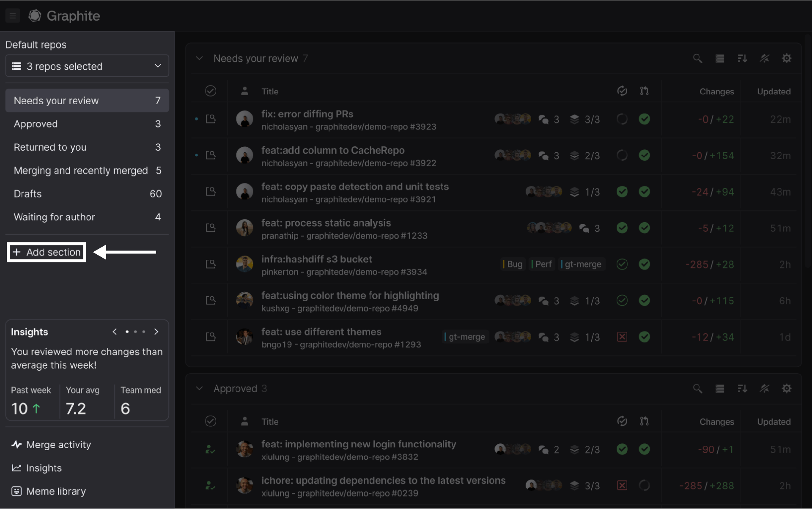Click the sort icon above the review list
The image size is (812, 509).
click(743, 58)
